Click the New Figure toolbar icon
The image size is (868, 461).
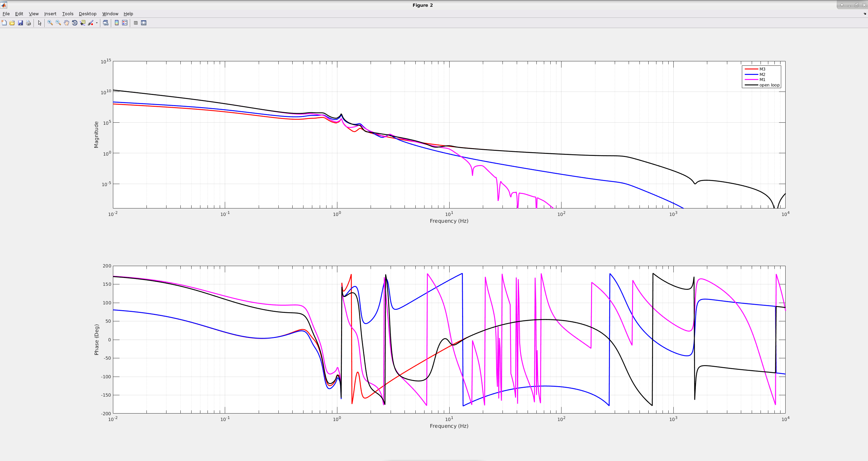coord(4,23)
